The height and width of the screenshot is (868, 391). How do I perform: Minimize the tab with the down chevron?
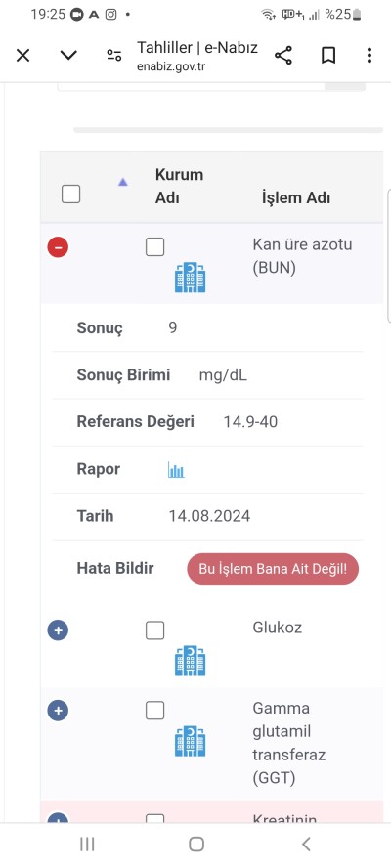pos(68,55)
